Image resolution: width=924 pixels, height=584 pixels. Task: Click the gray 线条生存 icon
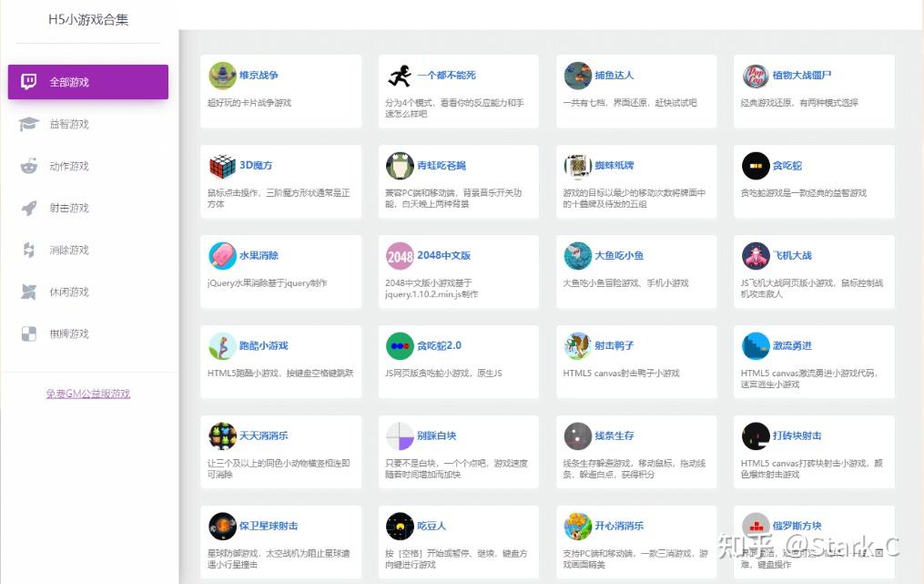(578, 436)
